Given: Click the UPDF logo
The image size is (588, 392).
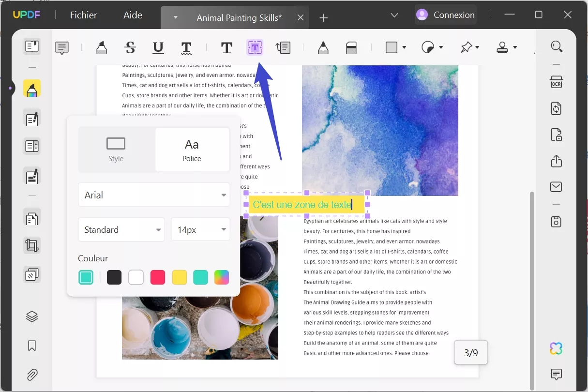Looking at the screenshot, I should tap(27, 15).
